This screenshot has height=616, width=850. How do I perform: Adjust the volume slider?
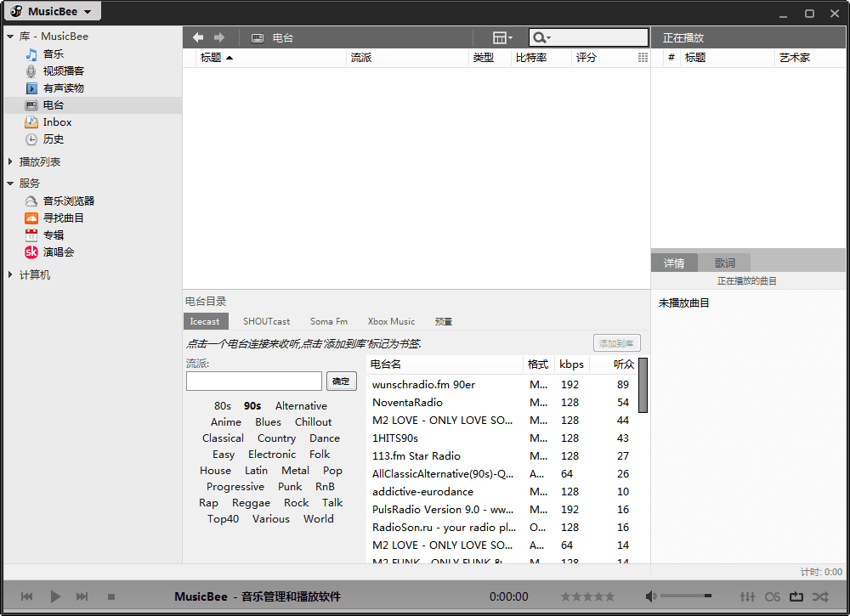tap(686, 596)
